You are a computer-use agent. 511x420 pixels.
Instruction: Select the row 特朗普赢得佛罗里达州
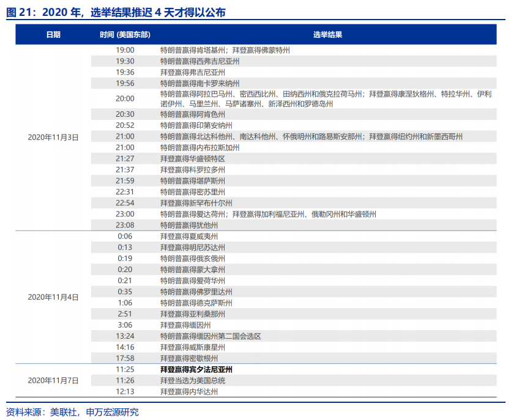pos(294,292)
